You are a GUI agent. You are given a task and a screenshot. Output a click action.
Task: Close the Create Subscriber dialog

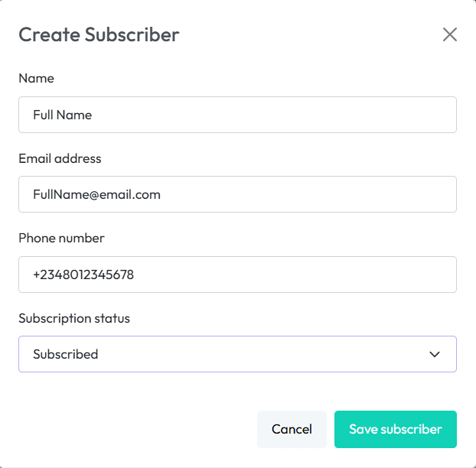coord(449,34)
